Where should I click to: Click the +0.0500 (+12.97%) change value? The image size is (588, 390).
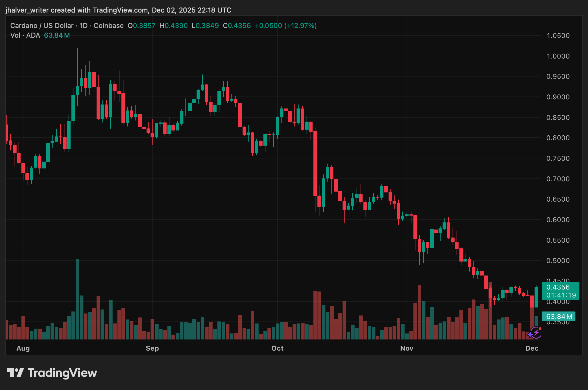click(x=285, y=26)
